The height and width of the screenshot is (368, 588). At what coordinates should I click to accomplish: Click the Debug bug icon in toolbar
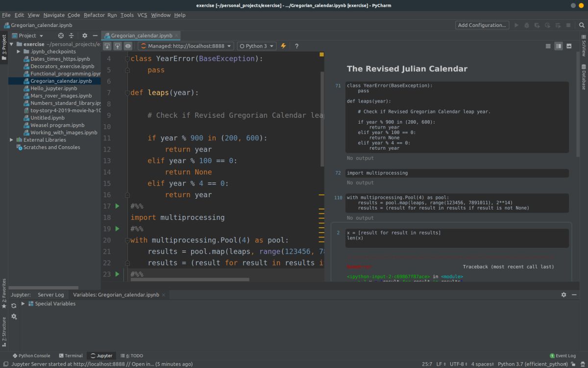pyautogui.click(x=527, y=25)
